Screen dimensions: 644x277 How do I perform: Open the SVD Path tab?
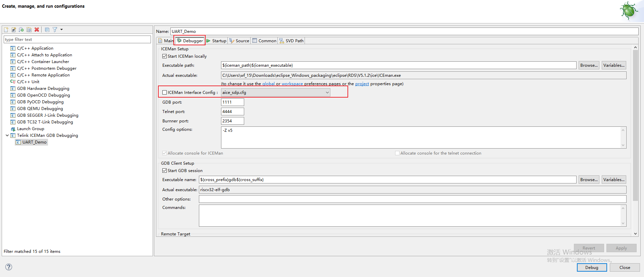[291, 41]
